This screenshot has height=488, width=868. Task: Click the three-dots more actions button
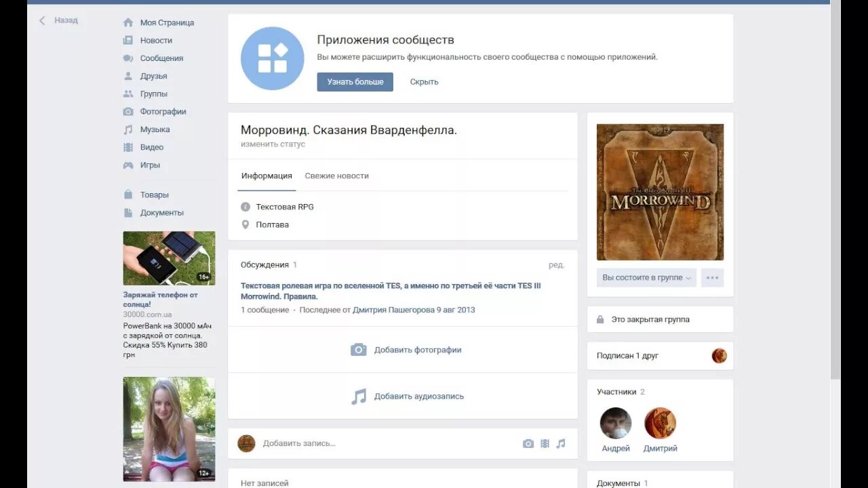712,278
